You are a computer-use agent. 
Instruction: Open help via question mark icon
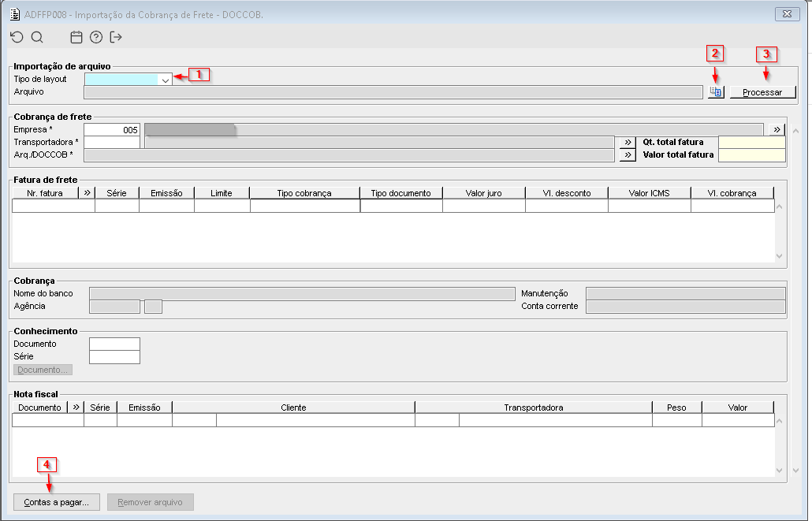pos(96,37)
